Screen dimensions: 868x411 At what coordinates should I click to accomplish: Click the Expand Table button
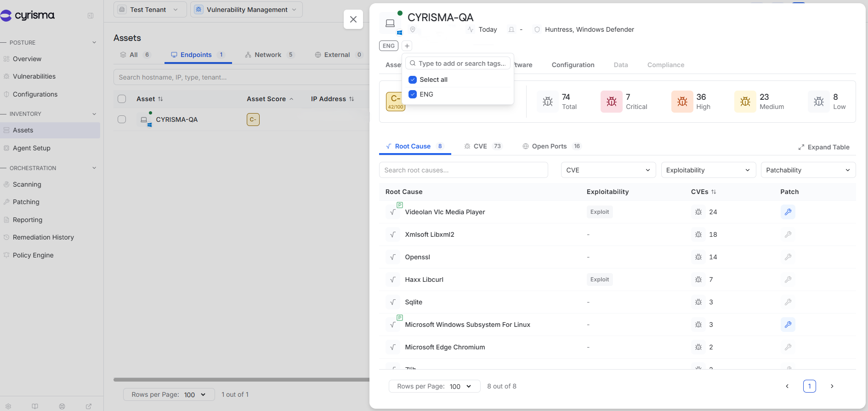click(824, 147)
